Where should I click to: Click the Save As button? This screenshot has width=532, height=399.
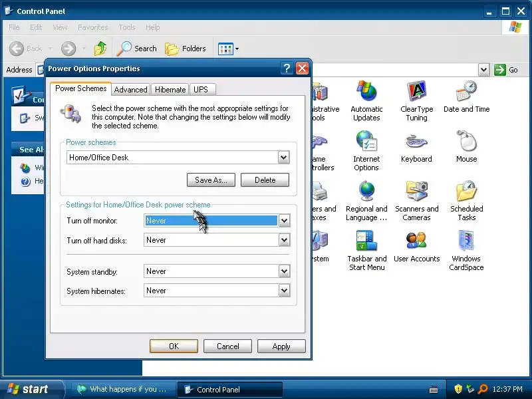click(x=211, y=180)
